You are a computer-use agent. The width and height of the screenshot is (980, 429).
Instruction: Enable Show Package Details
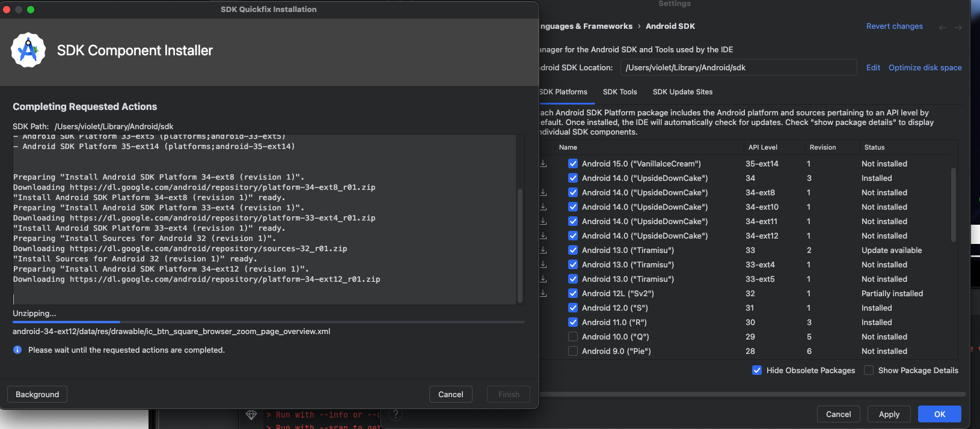(x=869, y=370)
